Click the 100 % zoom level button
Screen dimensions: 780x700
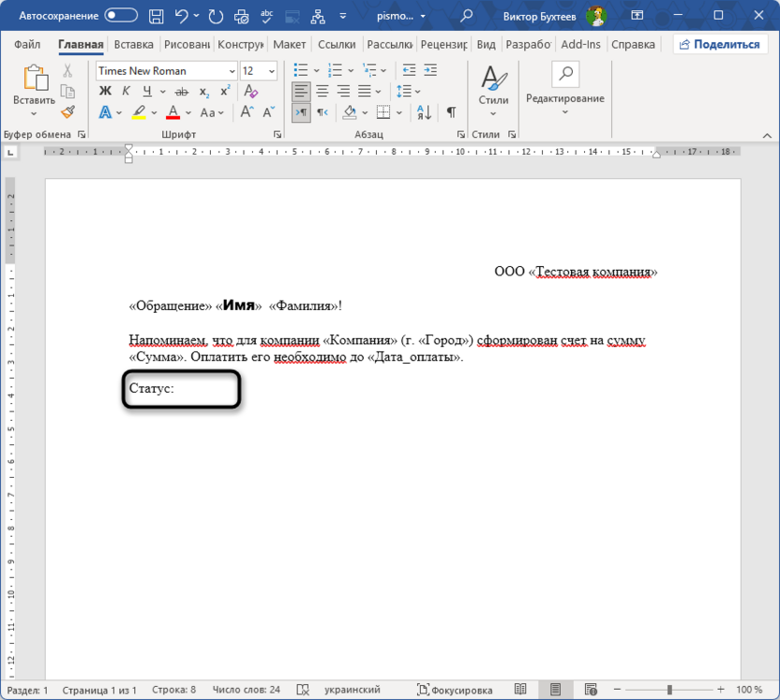pyautogui.click(x=749, y=690)
